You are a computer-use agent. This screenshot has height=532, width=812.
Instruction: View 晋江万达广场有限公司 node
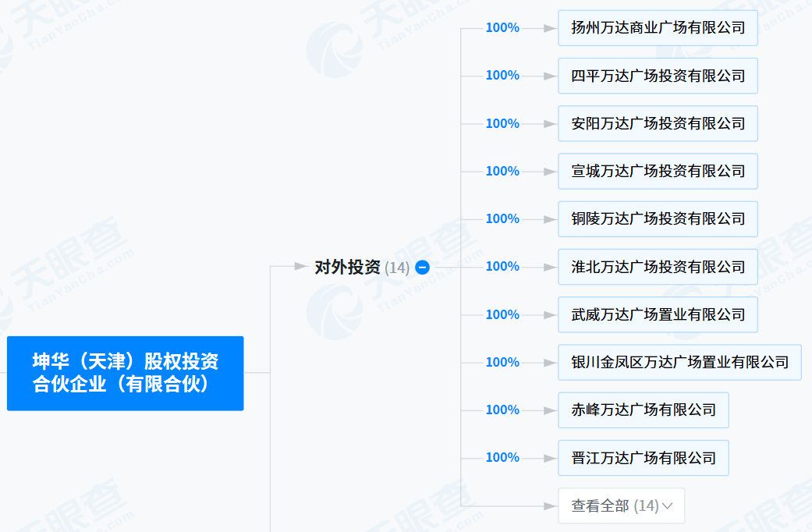coord(643,458)
